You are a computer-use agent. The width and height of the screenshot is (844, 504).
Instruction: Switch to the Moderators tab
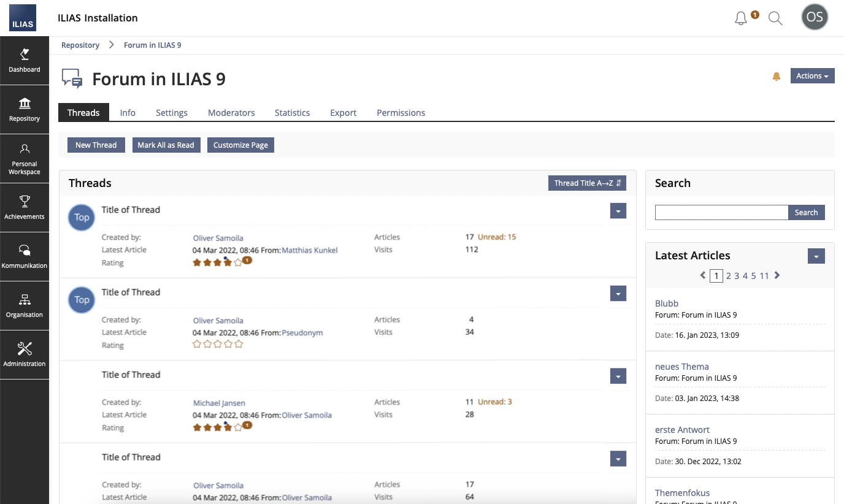(231, 113)
